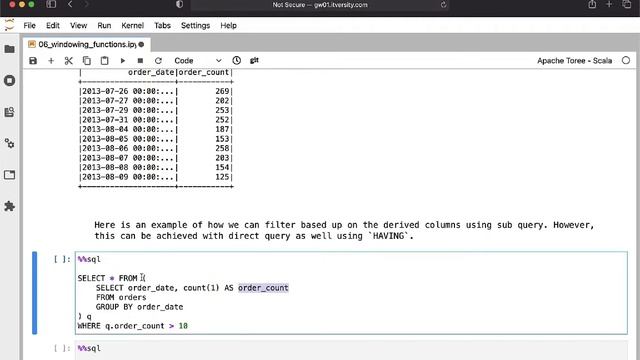Image resolution: width=640 pixels, height=360 pixels.
Task: Paste cell from clipboard
Action: pos(104,61)
